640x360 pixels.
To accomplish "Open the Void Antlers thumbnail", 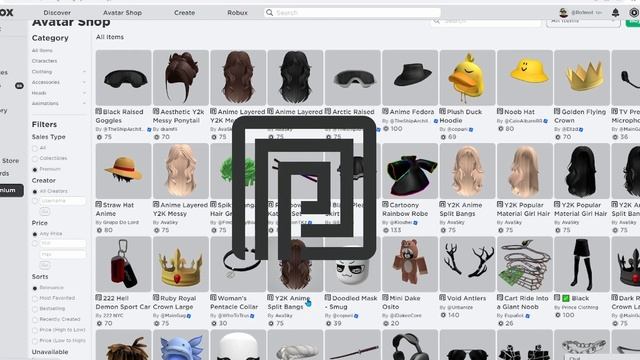I will click(x=467, y=264).
